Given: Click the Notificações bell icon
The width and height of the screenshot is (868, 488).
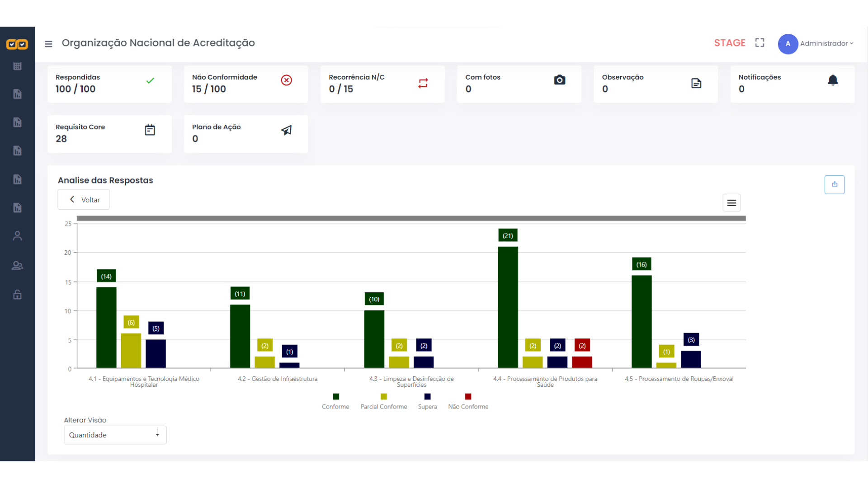Looking at the screenshot, I should (x=833, y=80).
